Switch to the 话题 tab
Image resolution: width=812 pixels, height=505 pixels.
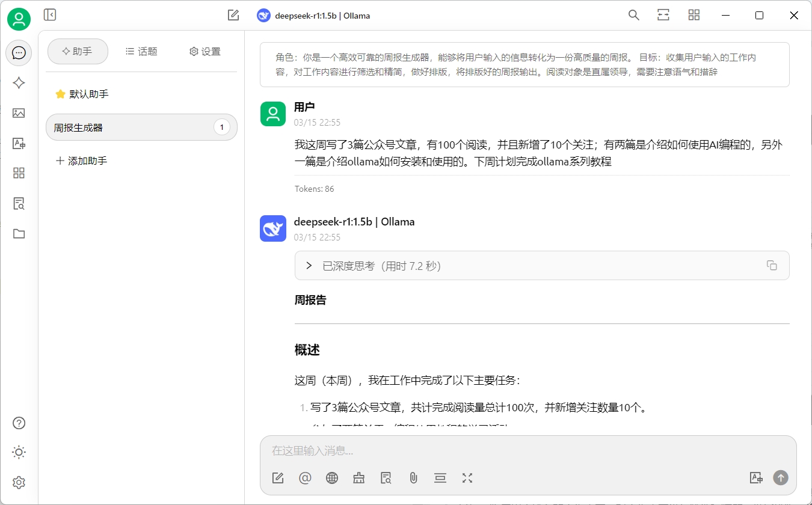click(141, 52)
